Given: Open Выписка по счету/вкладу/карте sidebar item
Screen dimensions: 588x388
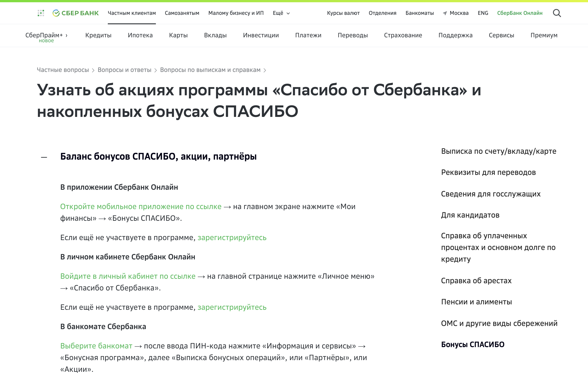Looking at the screenshot, I should point(499,151).
